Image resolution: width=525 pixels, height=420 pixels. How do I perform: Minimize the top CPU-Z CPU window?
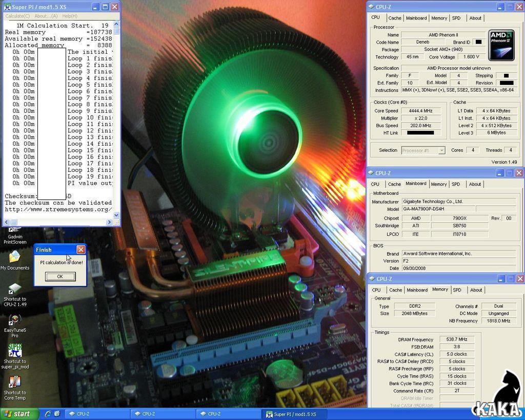(500, 6)
